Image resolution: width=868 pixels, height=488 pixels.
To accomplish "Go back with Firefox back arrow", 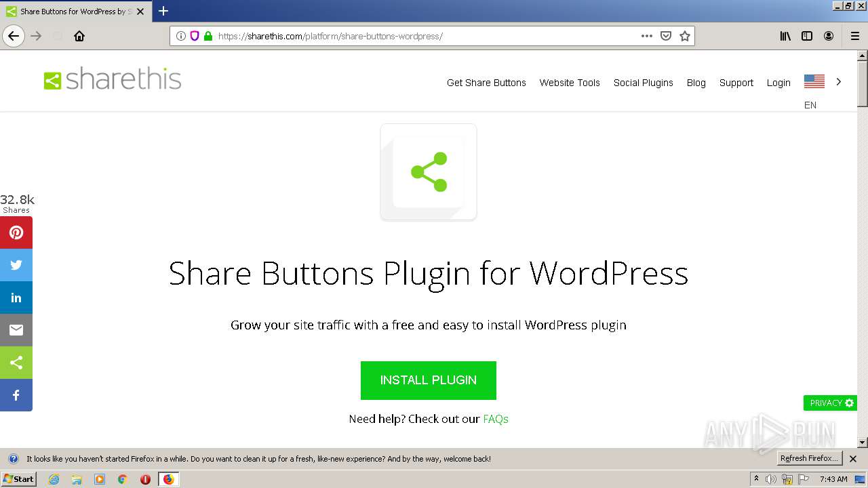I will (x=14, y=36).
